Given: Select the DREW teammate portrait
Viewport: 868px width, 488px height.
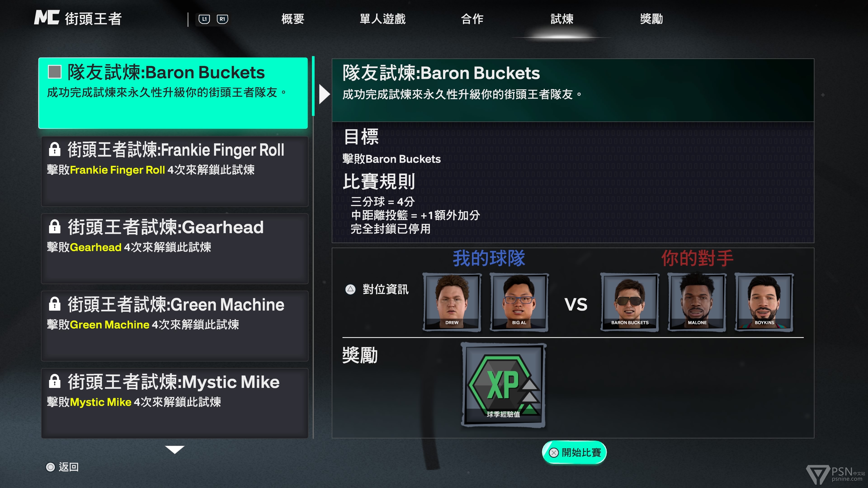Looking at the screenshot, I should coord(452,303).
